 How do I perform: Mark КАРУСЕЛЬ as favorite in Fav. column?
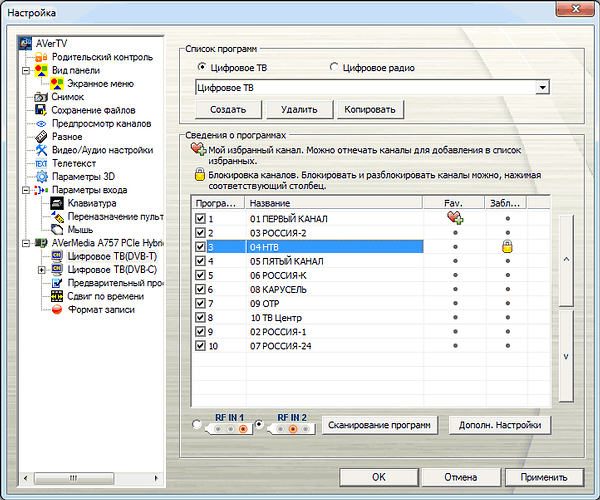click(x=455, y=289)
